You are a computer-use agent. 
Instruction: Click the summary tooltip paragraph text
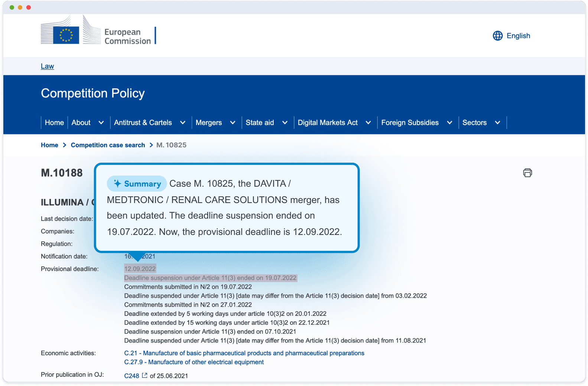point(224,208)
